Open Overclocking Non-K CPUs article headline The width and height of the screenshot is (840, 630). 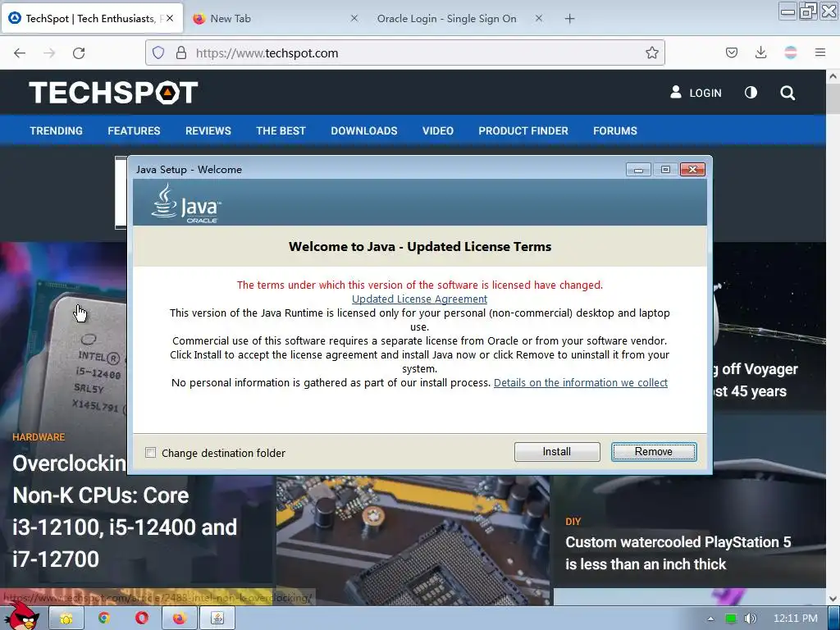[125, 511]
